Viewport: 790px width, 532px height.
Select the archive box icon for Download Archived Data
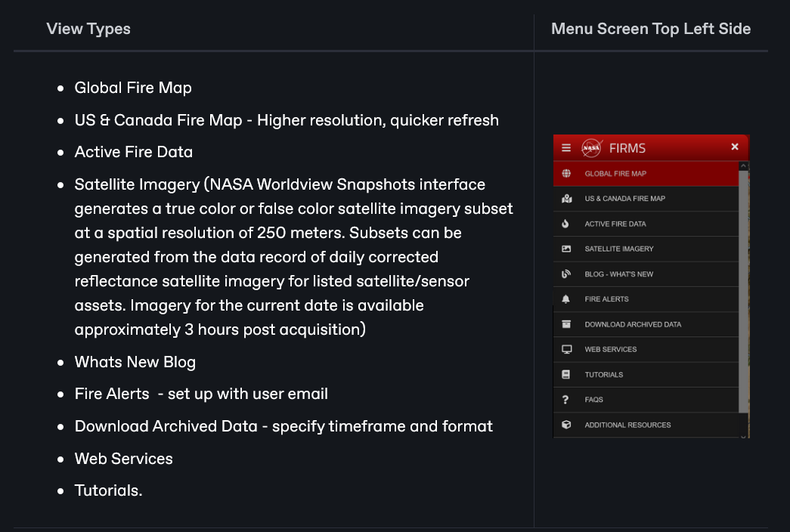[x=566, y=324]
